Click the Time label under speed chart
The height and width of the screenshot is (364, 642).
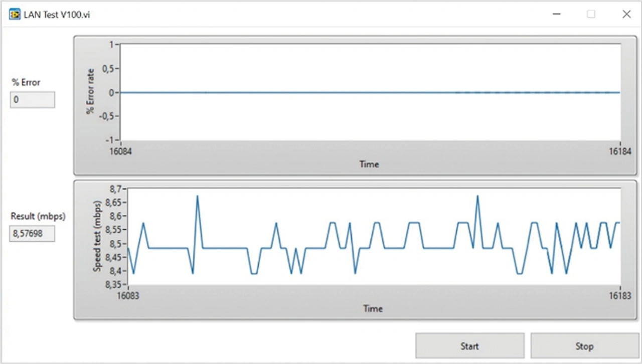pos(373,309)
